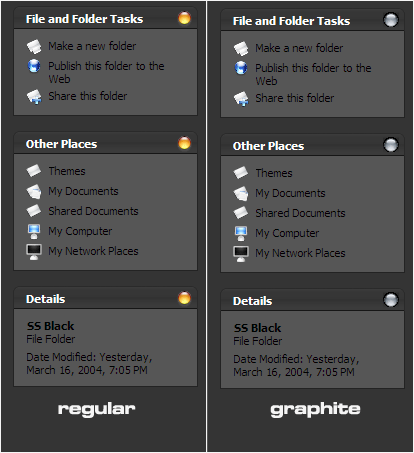This screenshot has height=453, width=414.
Task: Click the Make a new folder icon in regular panel
Action: (x=34, y=46)
